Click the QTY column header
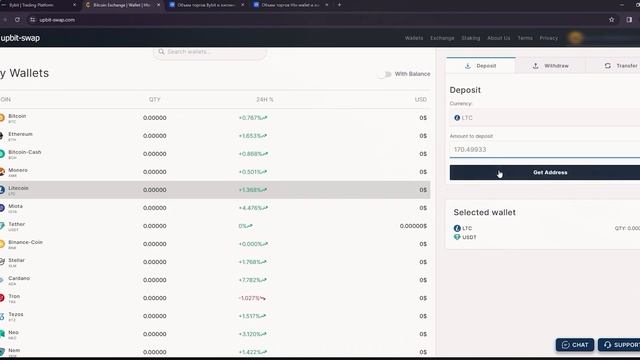 coord(155,100)
